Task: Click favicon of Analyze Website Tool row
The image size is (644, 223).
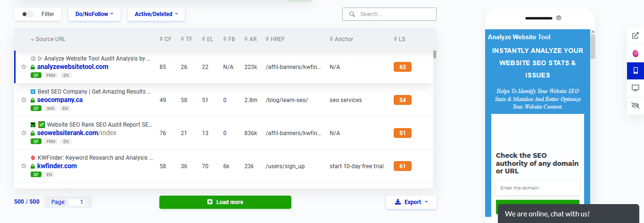Action: pyautogui.click(x=33, y=59)
